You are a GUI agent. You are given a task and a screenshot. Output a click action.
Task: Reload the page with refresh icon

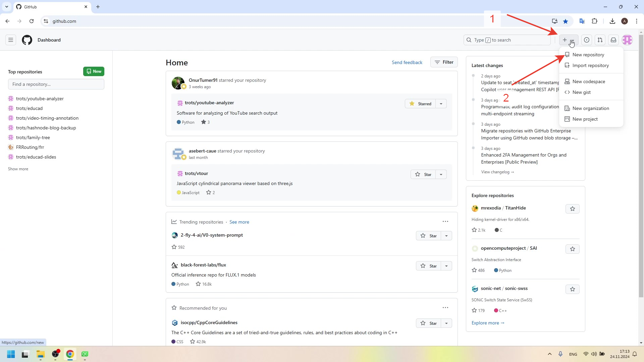click(x=32, y=21)
